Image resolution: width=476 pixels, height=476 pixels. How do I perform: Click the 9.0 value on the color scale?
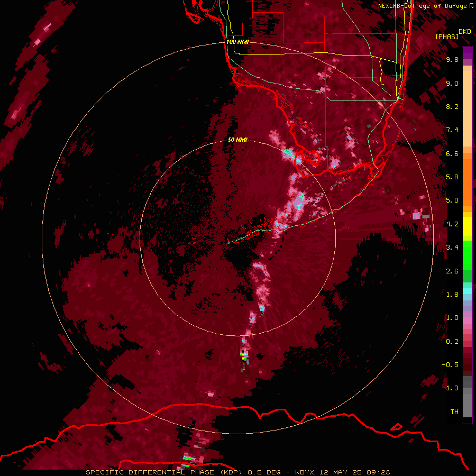(x=452, y=83)
